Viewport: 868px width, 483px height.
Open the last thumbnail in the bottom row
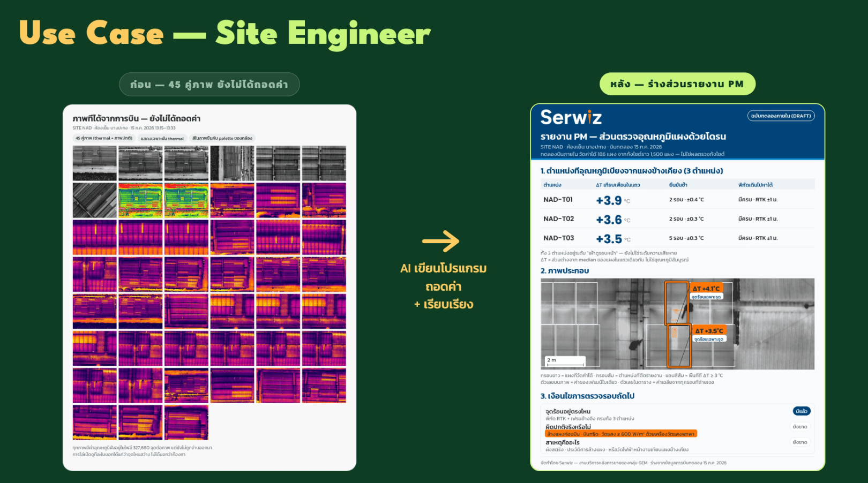coord(186,422)
